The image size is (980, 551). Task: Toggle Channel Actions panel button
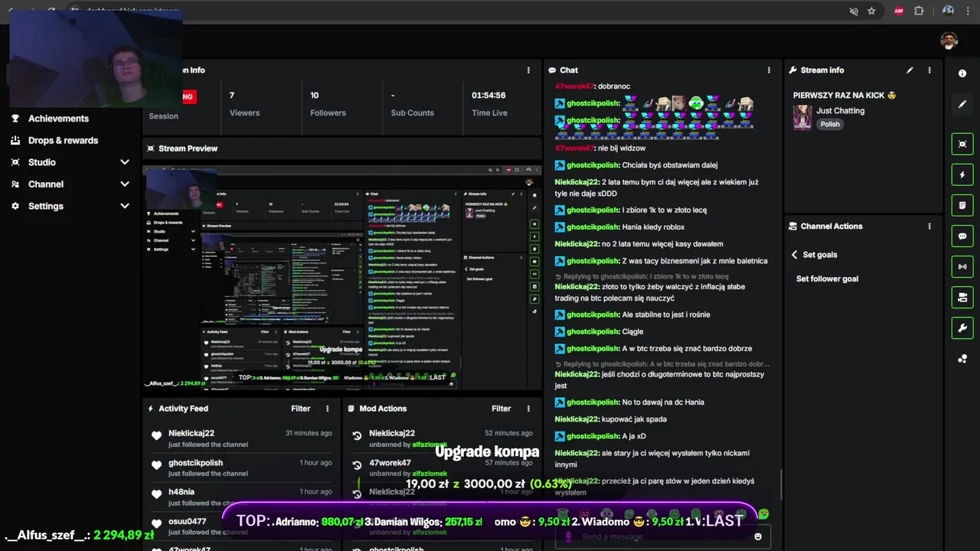pos(962,298)
